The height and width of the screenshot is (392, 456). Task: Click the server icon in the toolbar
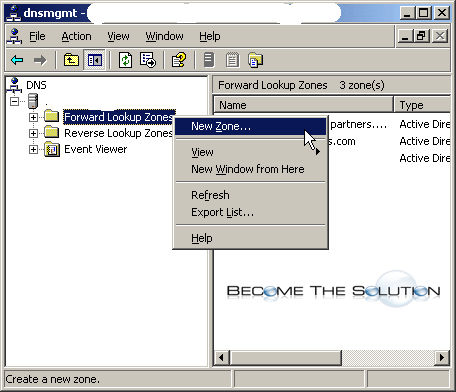pyautogui.click(x=209, y=60)
